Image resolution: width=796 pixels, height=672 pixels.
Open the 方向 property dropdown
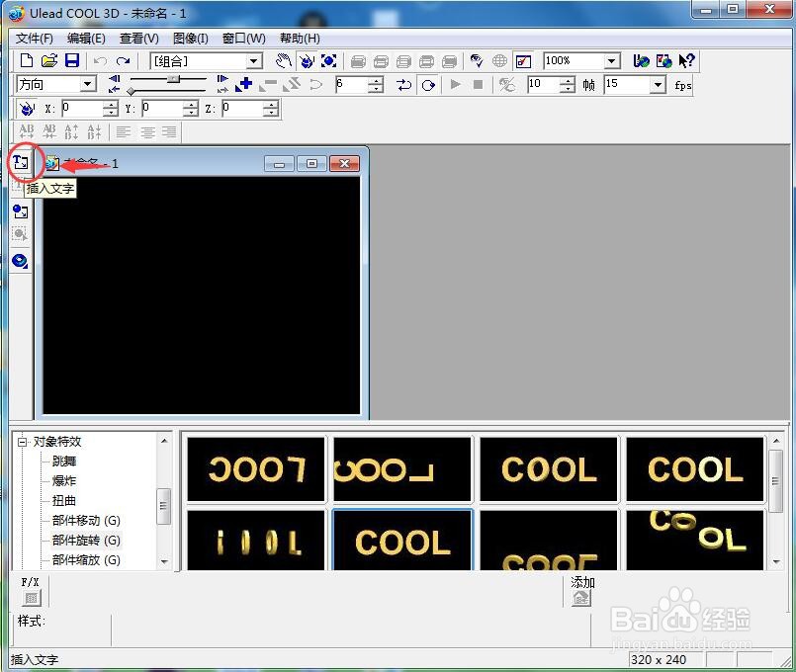(87, 84)
